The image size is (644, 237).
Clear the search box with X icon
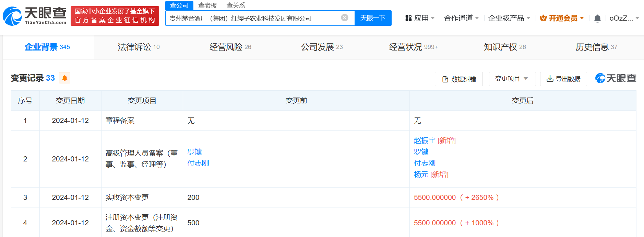coord(345,18)
